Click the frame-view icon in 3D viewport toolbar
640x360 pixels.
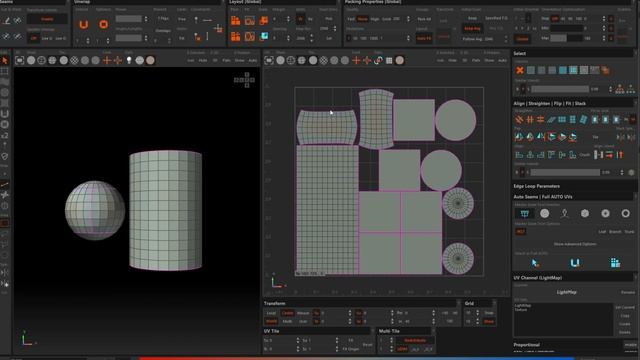(20, 60)
